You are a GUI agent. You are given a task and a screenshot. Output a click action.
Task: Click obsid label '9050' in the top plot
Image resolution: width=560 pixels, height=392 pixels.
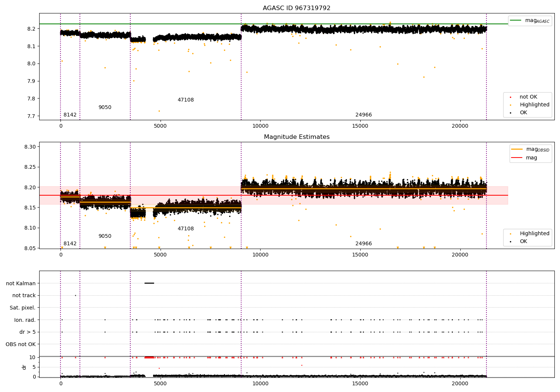105,108
